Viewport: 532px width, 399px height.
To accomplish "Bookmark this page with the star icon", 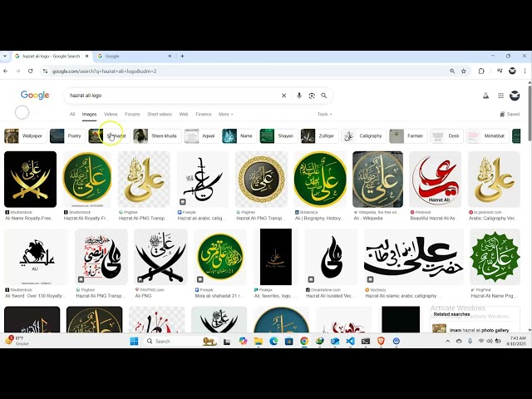I will pyautogui.click(x=464, y=71).
